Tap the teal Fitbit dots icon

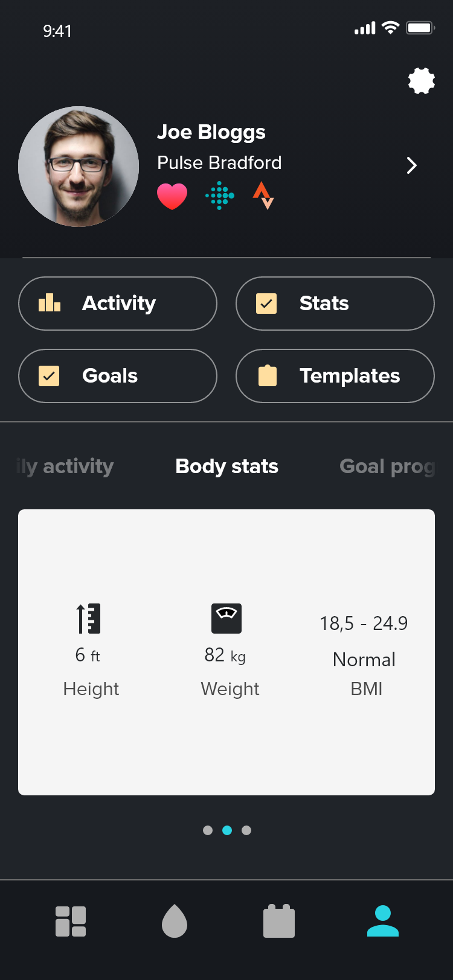(220, 196)
